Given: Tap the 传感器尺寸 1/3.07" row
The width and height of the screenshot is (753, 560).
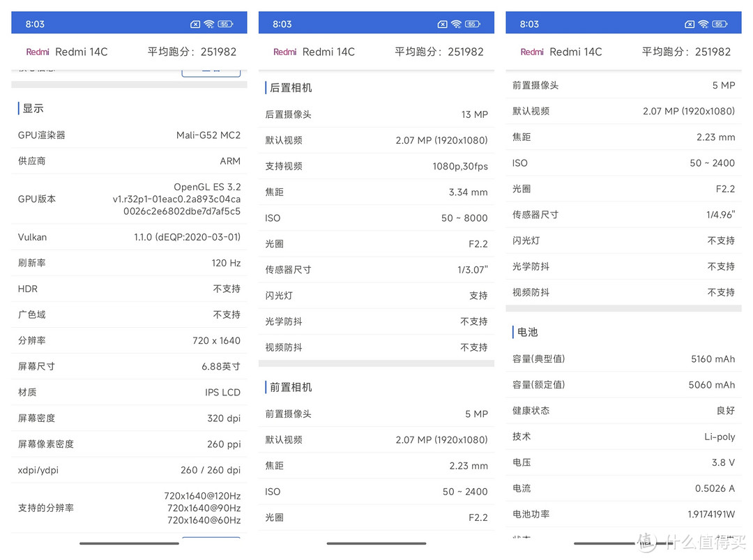Looking at the screenshot, I should [376, 271].
